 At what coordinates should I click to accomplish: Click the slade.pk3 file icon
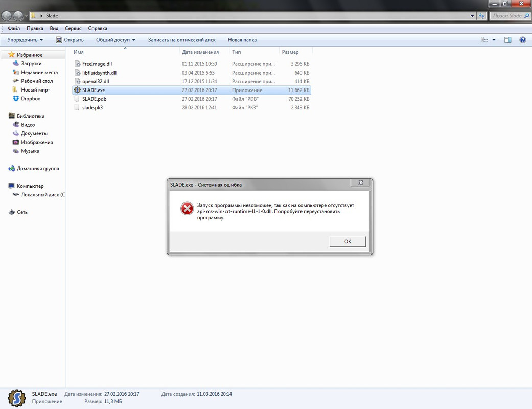77,107
